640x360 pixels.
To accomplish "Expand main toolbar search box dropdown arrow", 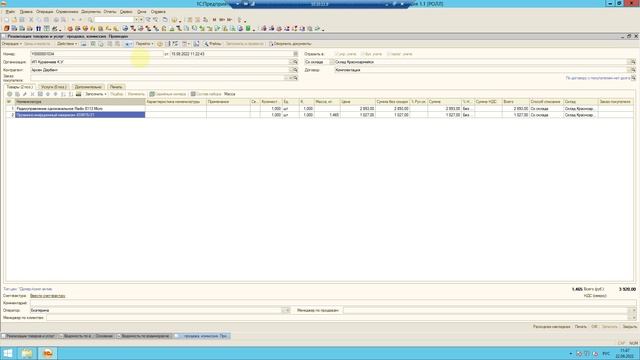I will [x=137, y=20].
